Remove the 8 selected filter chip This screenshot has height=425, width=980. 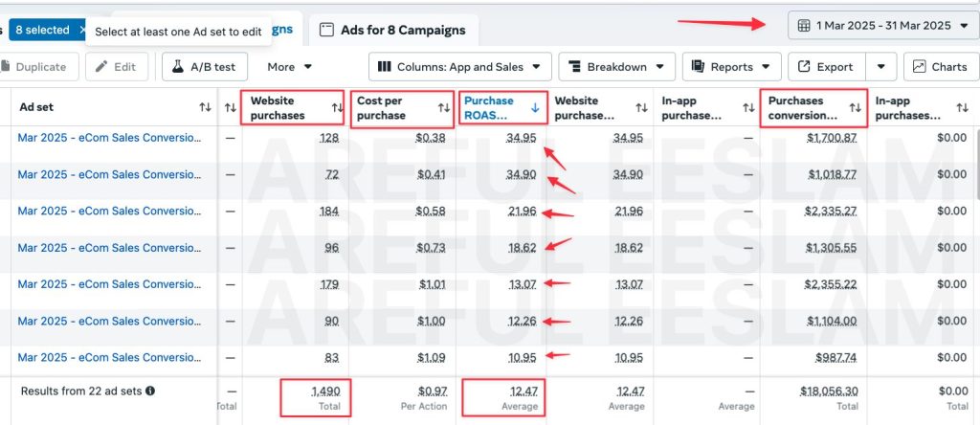tap(82, 31)
